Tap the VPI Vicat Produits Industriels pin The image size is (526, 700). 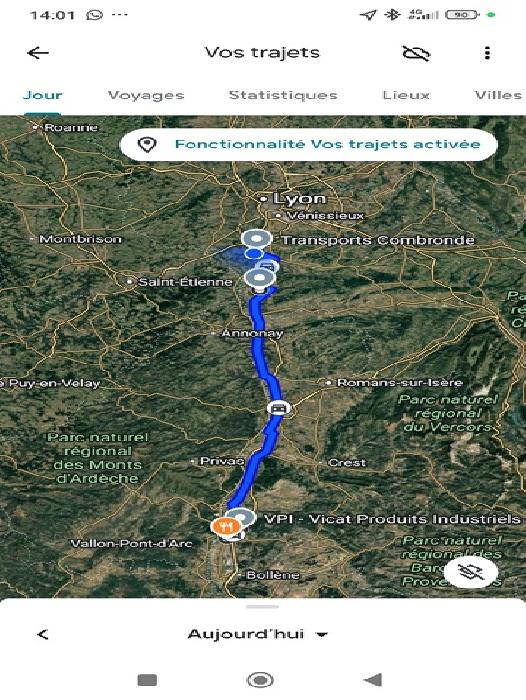click(242, 518)
